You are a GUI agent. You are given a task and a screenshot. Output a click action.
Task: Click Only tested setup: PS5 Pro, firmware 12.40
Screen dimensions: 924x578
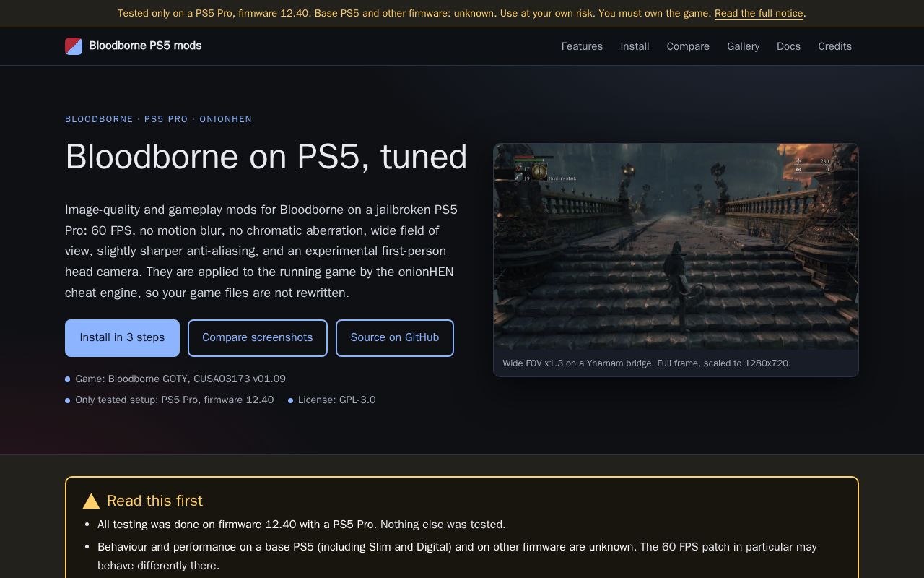pyautogui.click(x=175, y=400)
